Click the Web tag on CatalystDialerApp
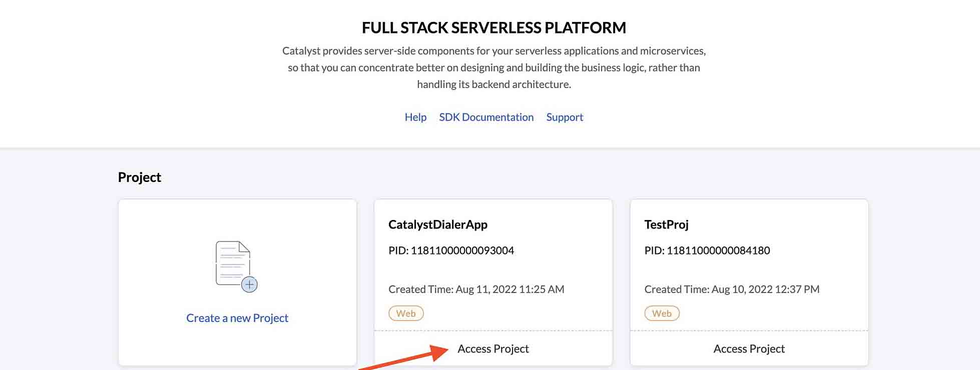 pyautogui.click(x=406, y=313)
